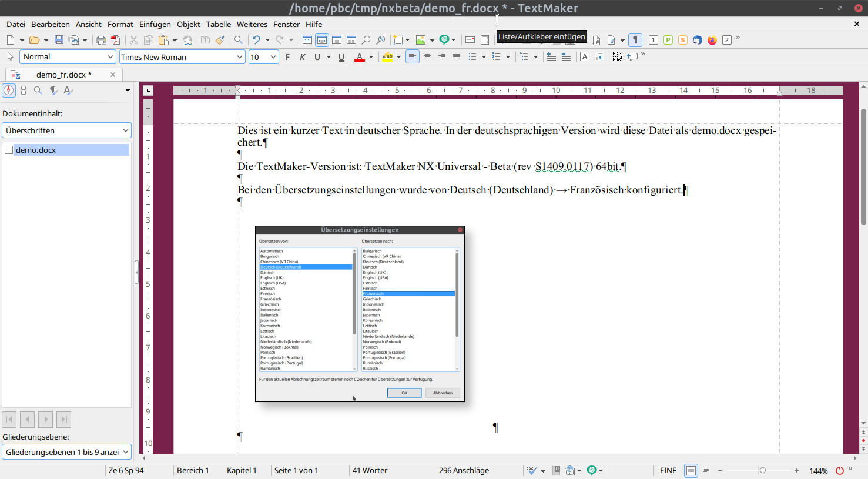Open the Tabelle menu
868x479 pixels.
coord(219,24)
